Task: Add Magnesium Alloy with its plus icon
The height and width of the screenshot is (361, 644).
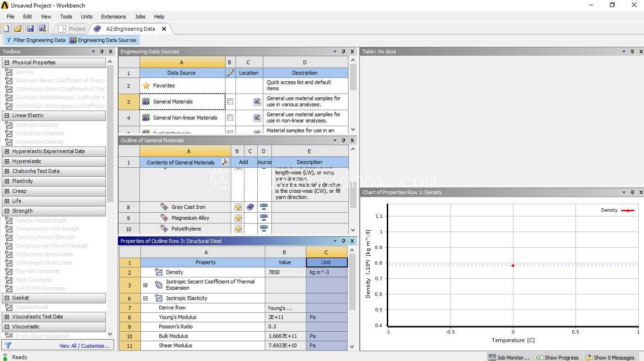Action: pos(238,218)
